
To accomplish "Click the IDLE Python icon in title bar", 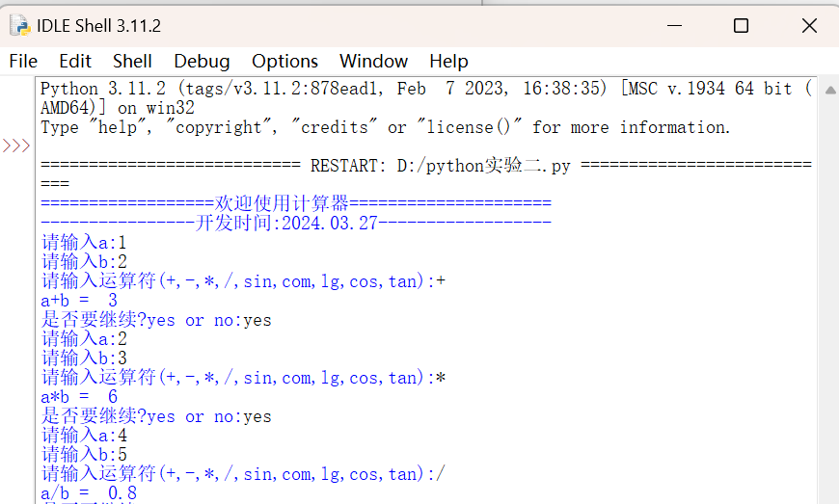I will (20, 25).
